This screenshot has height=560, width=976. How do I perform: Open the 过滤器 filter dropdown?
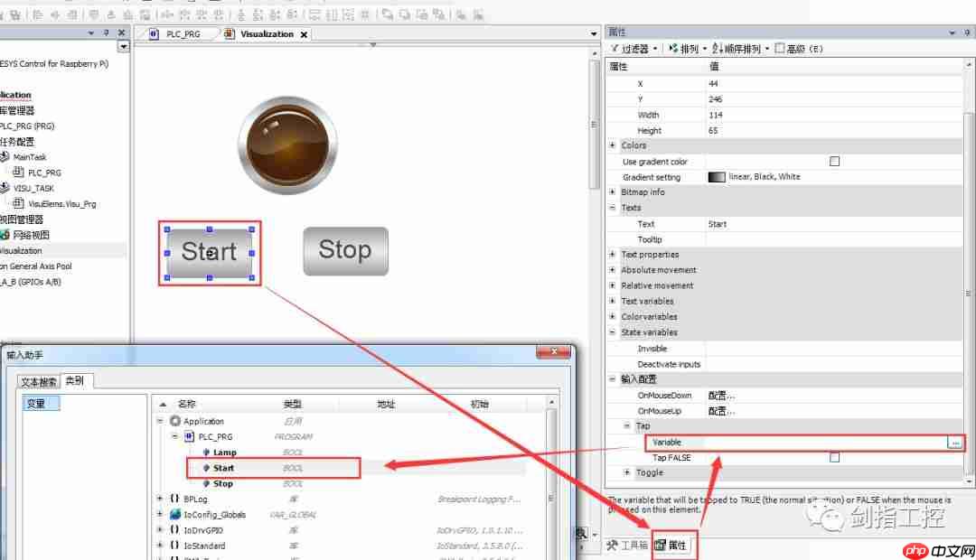click(655, 49)
